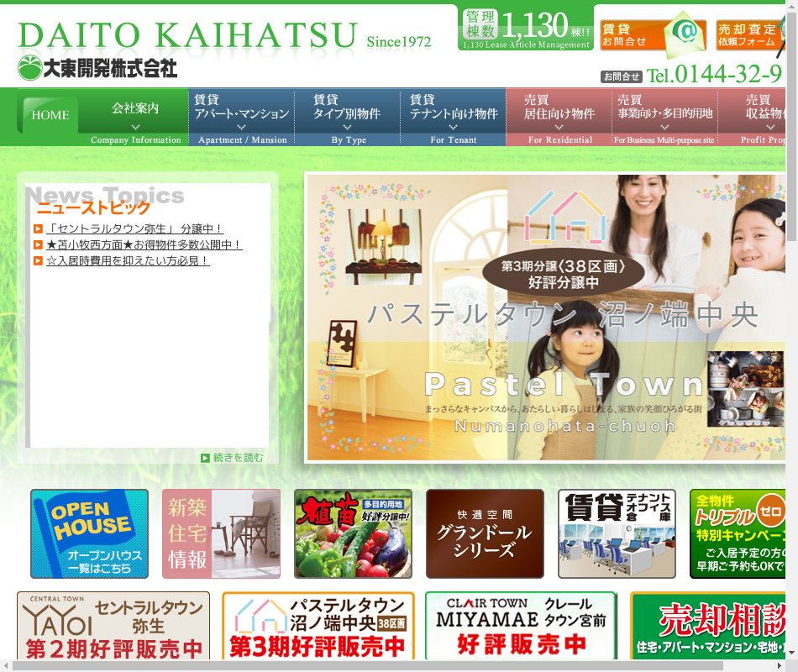
Task: Open the 売買 For Residential menu
Action: tap(559, 118)
